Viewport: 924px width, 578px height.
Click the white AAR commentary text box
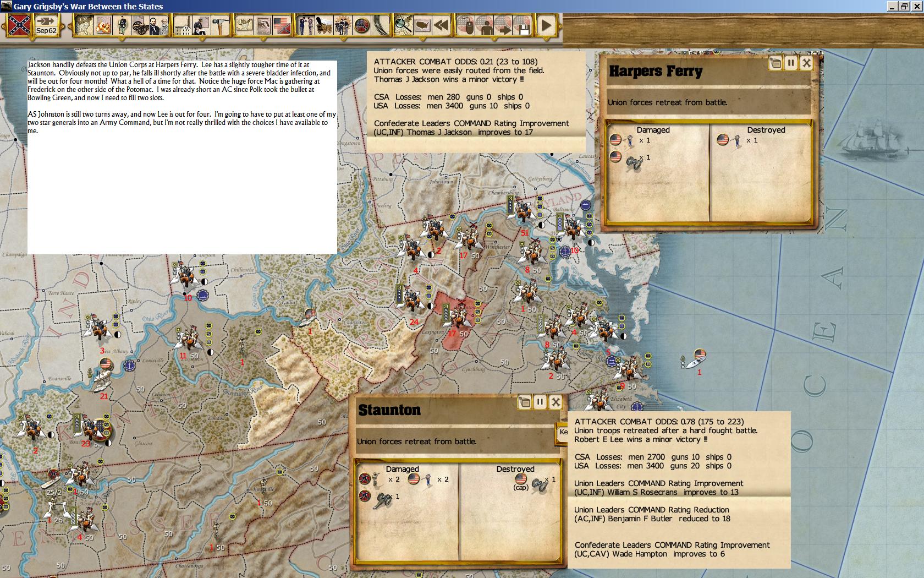pyautogui.click(x=182, y=157)
